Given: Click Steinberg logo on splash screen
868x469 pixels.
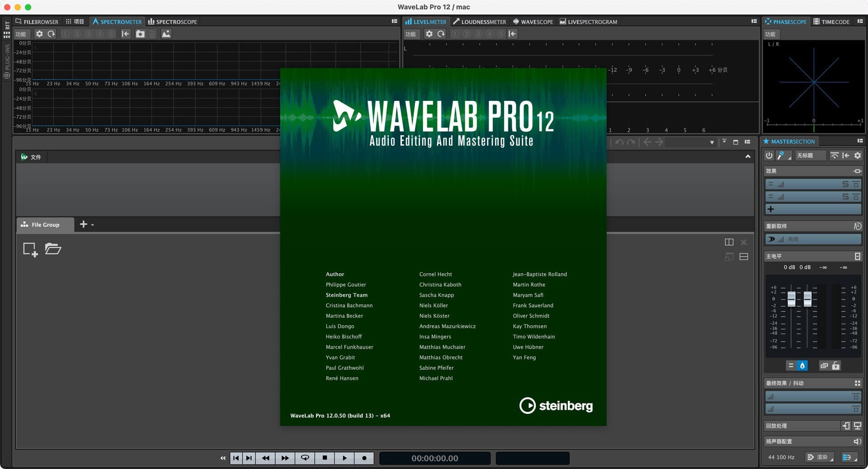Looking at the screenshot, I should [556, 406].
